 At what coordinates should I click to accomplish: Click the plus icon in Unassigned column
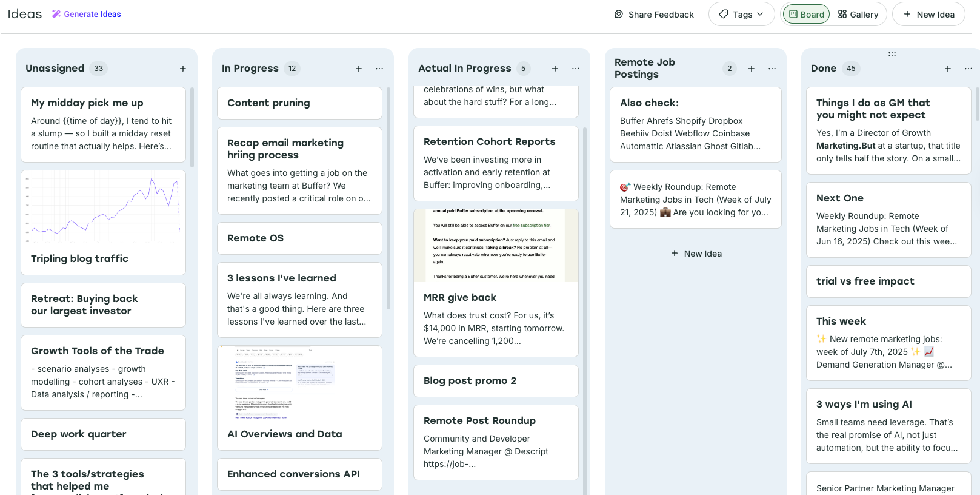(183, 69)
